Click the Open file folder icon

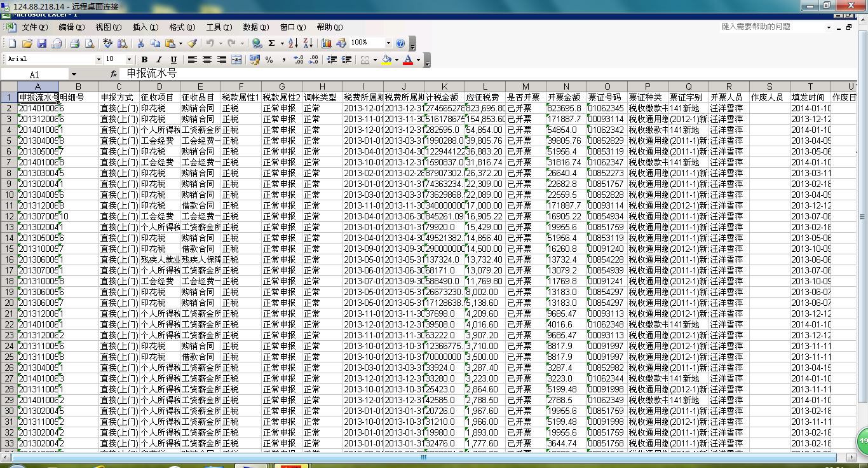pos(27,43)
